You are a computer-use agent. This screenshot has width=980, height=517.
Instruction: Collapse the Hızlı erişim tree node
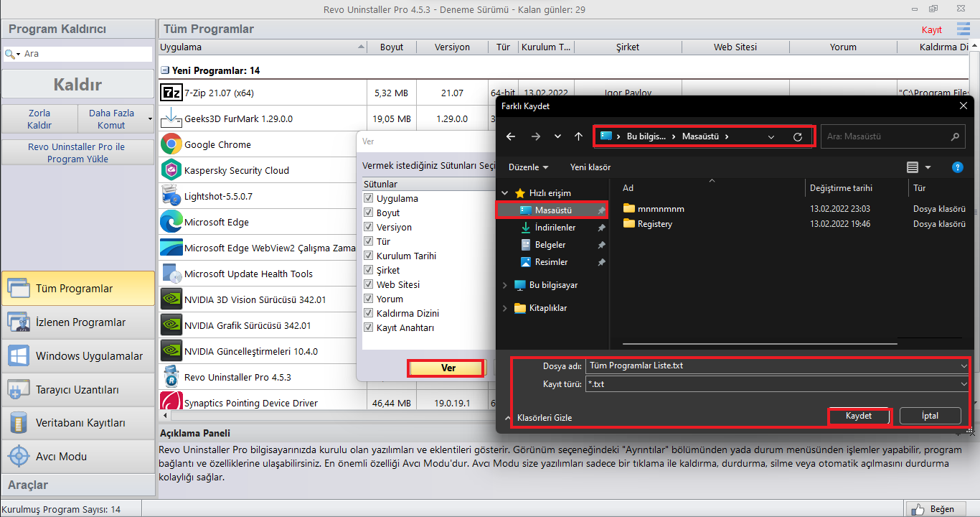(x=505, y=193)
